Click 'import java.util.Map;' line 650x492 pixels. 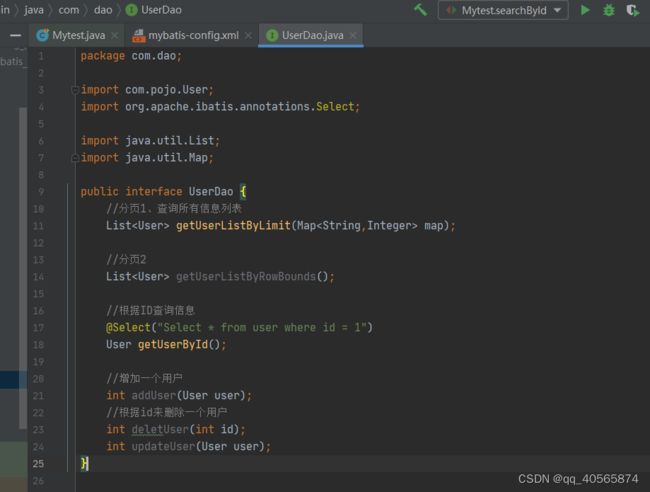147,158
